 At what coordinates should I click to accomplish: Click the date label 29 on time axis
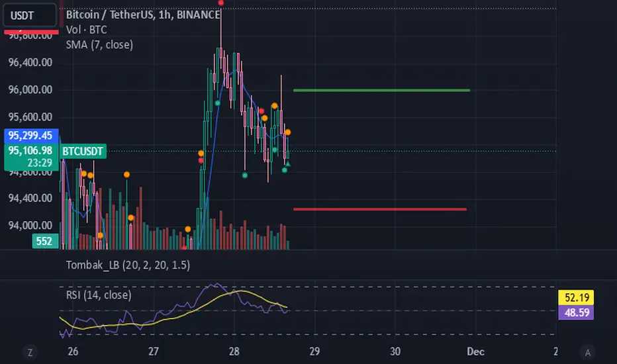314,351
